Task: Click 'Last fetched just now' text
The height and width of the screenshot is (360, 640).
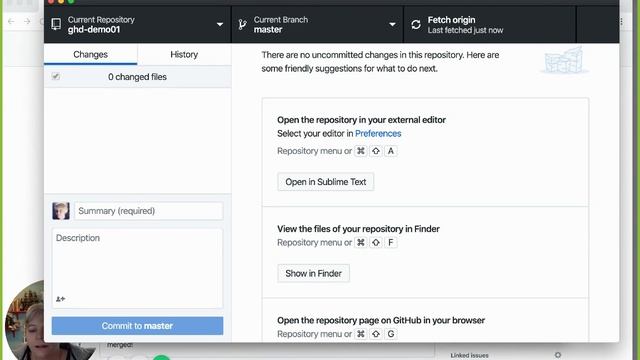Action: click(465, 30)
